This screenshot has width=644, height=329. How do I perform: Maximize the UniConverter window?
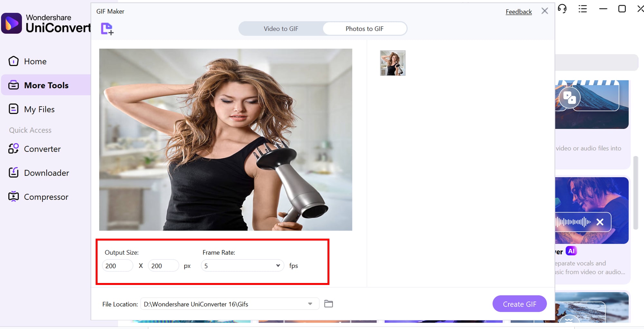[622, 9]
